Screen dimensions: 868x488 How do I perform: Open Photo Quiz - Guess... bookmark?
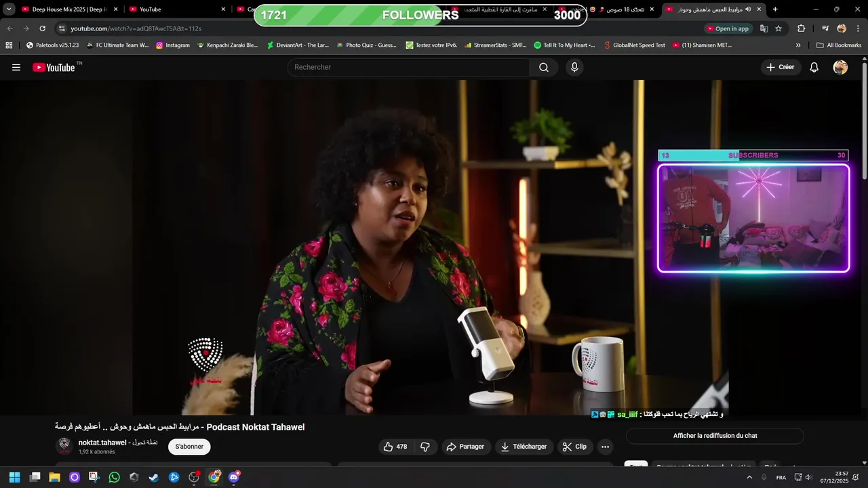point(366,45)
